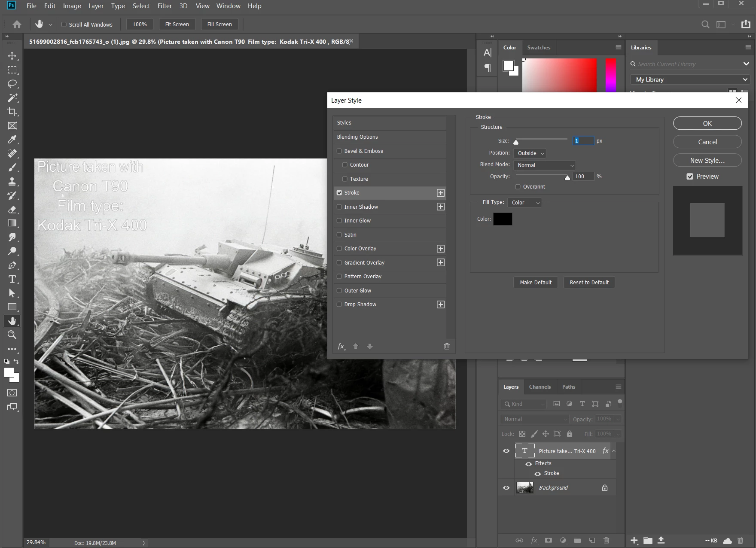Open the Blend Mode dropdown in Stroke
The width and height of the screenshot is (756, 548).
pyautogui.click(x=544, y=165)
